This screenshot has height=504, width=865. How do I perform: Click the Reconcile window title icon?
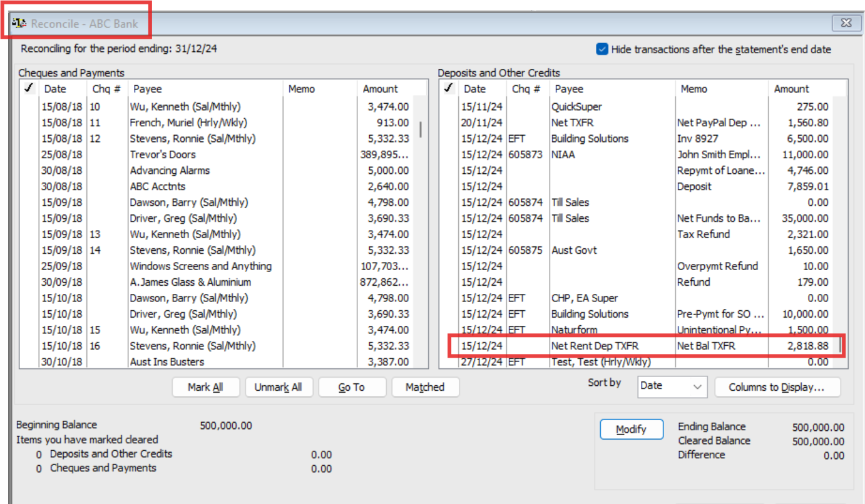[x=19, y=23]
